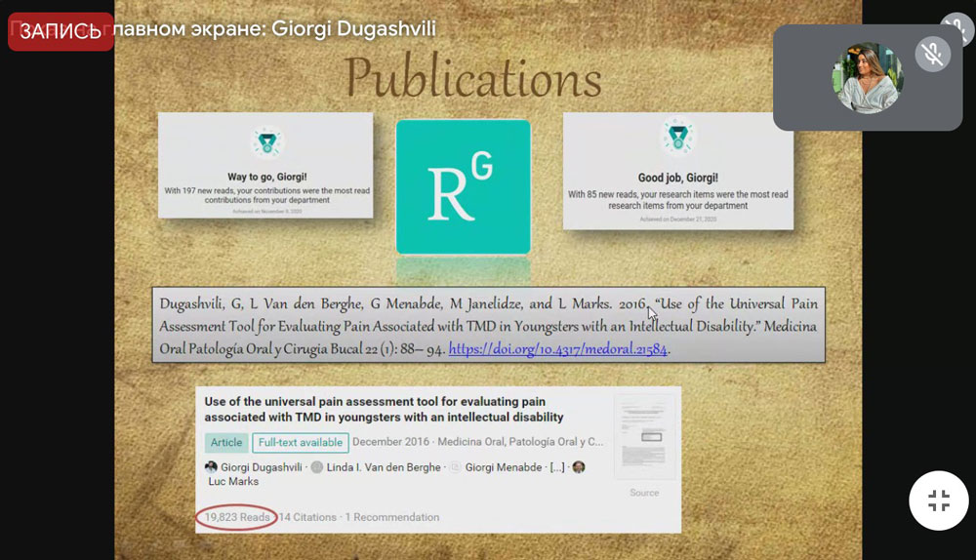Click the 'Full-text available' badge
The height and width of the screenshot is (560, 976).
pos(301,442)
